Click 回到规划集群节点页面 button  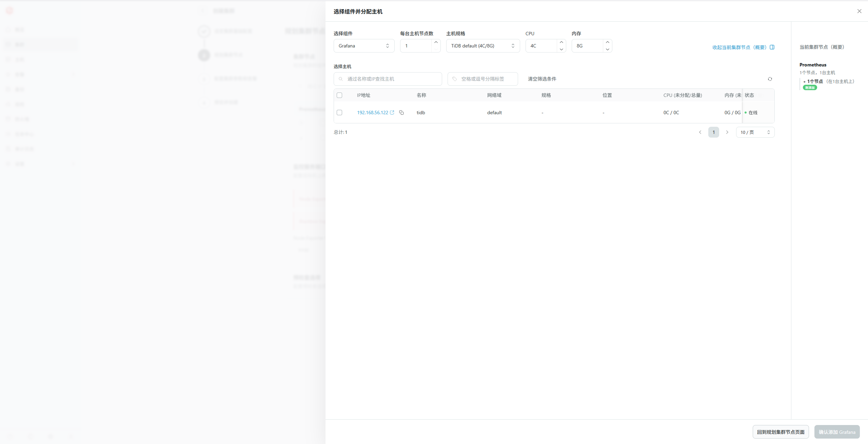pyautogui.click(x=781, y=432)
